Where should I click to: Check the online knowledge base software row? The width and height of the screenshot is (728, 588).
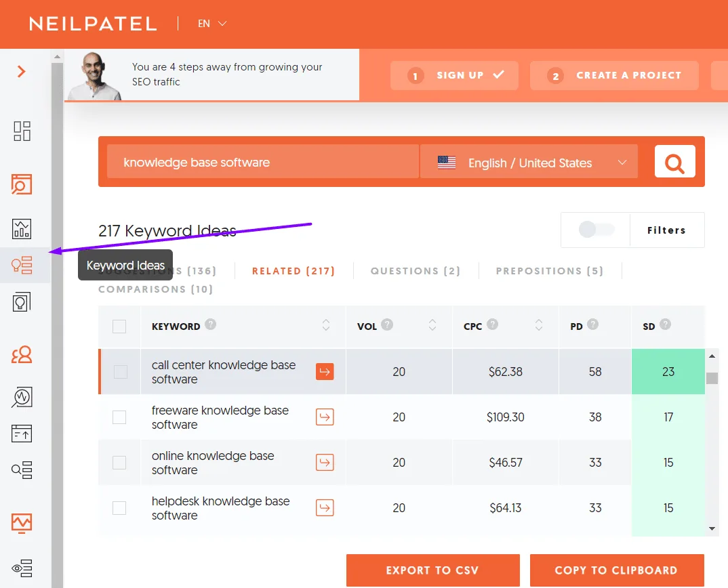(x=119, y=463)
